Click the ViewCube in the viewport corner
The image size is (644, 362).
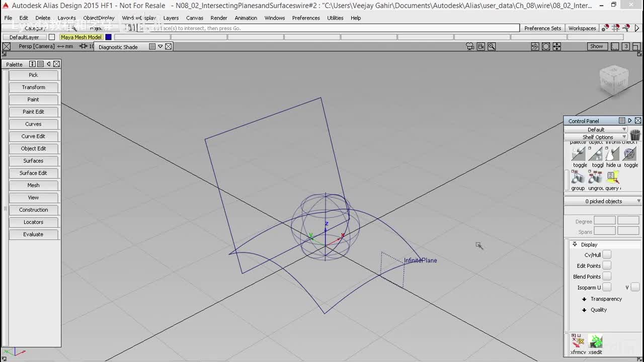[x=614, y=80]
